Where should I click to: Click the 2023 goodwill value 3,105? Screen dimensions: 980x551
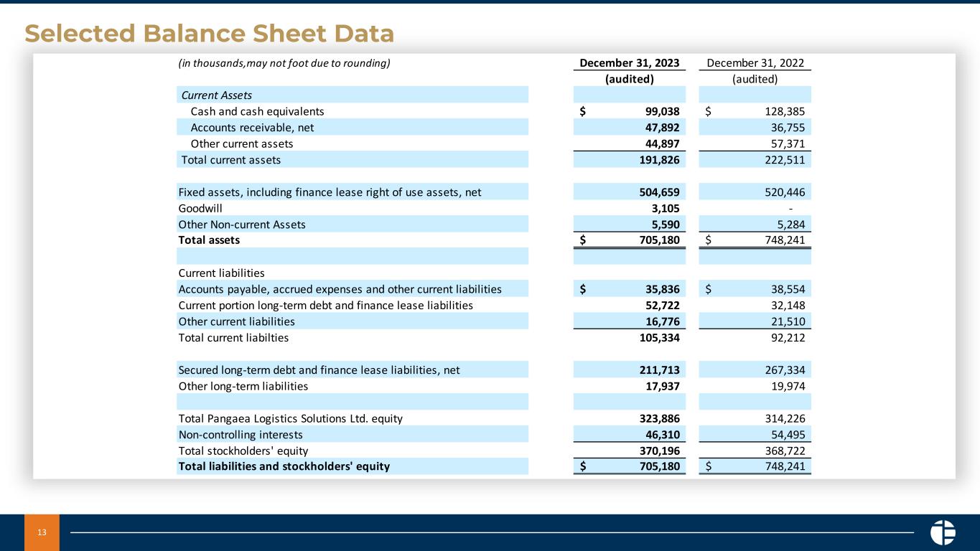click(663, 208)
